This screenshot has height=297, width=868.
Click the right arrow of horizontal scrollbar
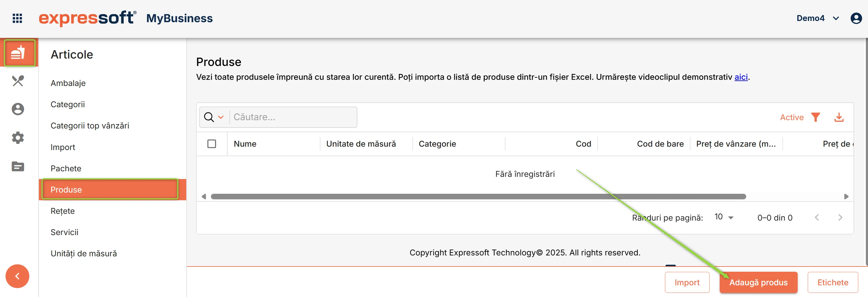846,196
